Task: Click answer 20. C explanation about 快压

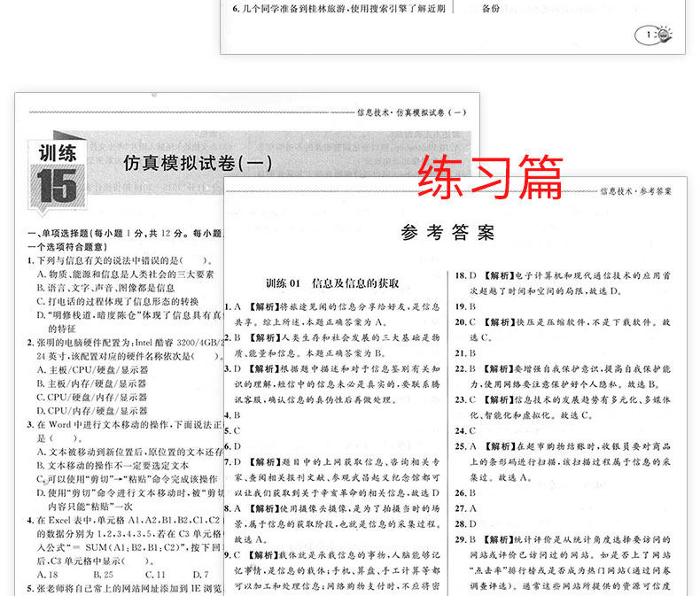Action: coord(563,329)
